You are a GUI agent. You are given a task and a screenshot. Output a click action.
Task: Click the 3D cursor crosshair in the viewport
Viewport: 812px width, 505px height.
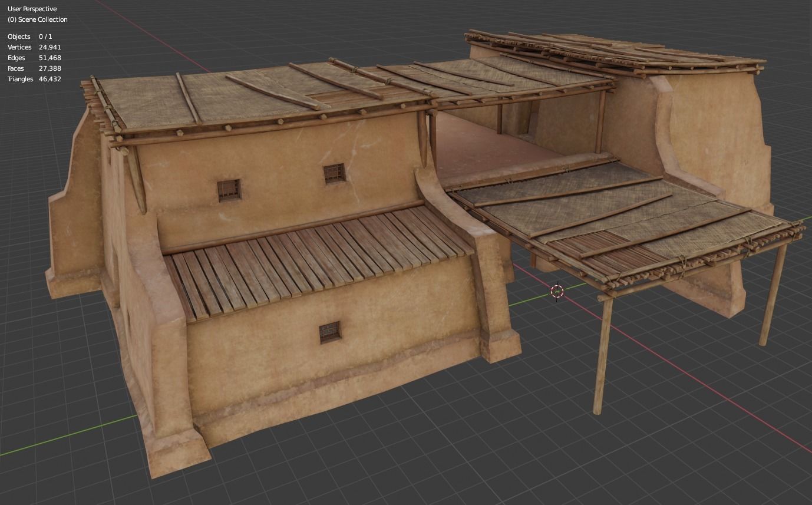coord(557,291)
